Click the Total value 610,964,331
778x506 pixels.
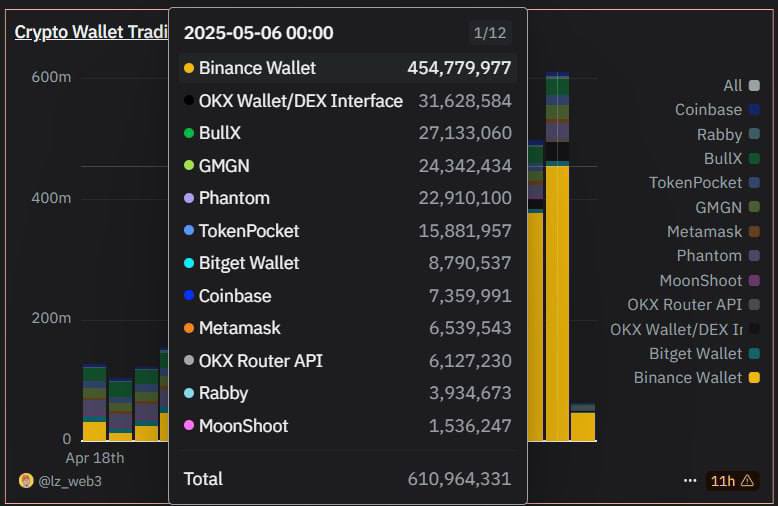pyautogui.click(x=459, y=479)
